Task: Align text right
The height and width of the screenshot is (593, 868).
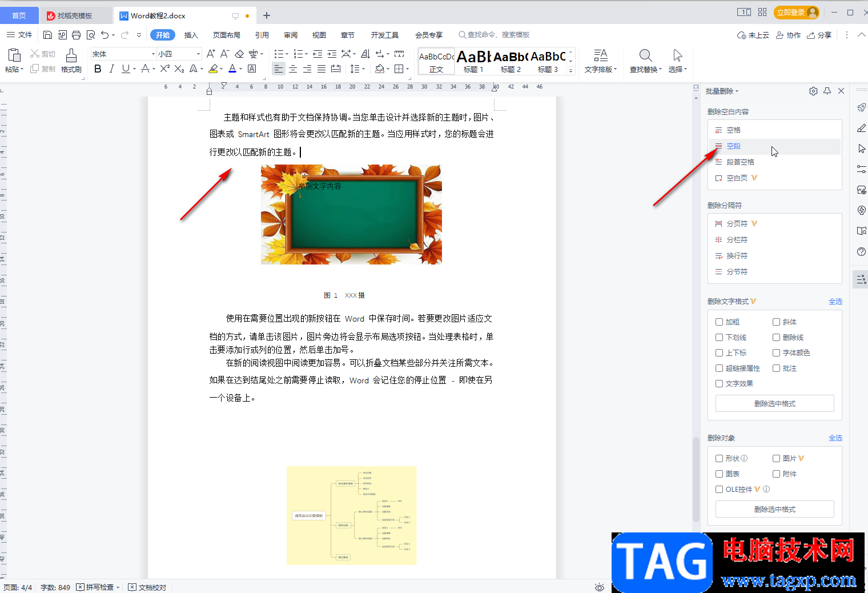Action: tap(307, 69)
